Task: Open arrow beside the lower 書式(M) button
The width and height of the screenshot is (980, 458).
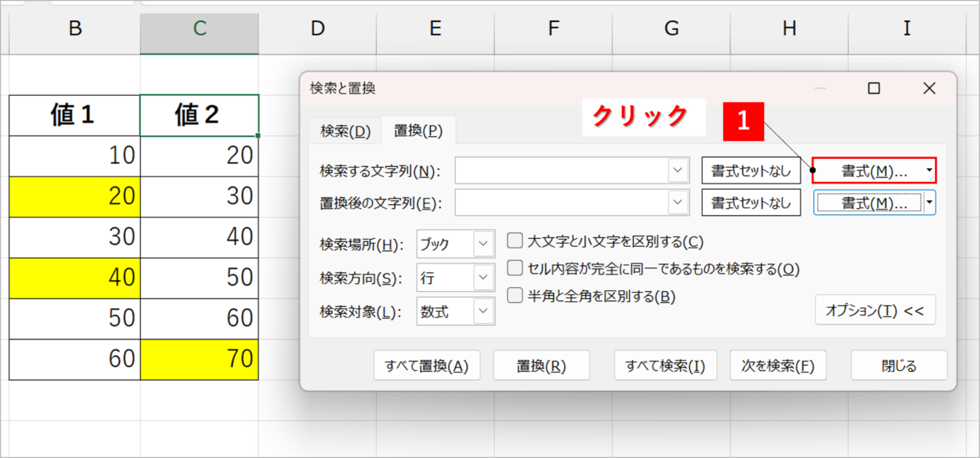Action: [929, 203]
